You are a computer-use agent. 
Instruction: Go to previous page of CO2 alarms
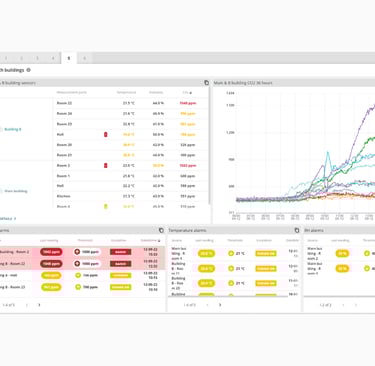click(27, 305)
